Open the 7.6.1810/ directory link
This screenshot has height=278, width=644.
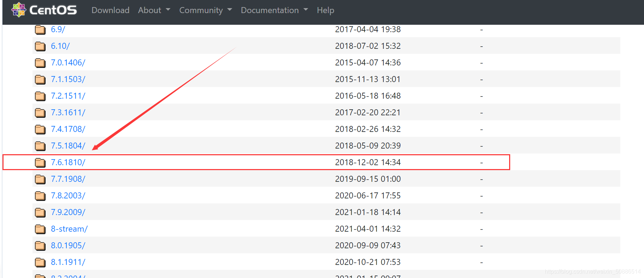pos(68,162)
